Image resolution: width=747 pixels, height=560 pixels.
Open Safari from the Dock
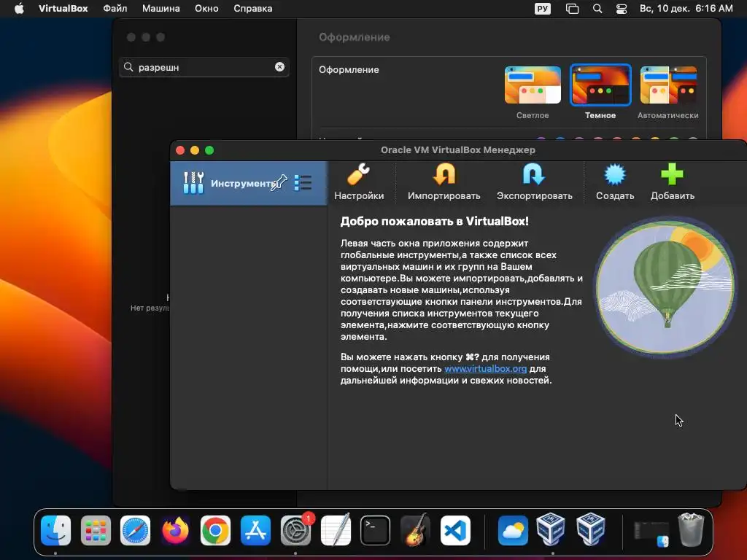[135, 530]
